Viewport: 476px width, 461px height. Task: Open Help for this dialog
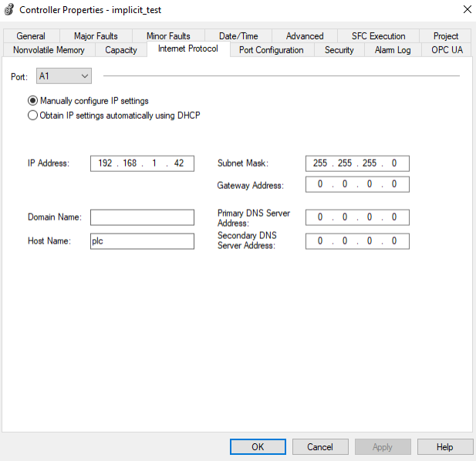click(x=445, y=447)
